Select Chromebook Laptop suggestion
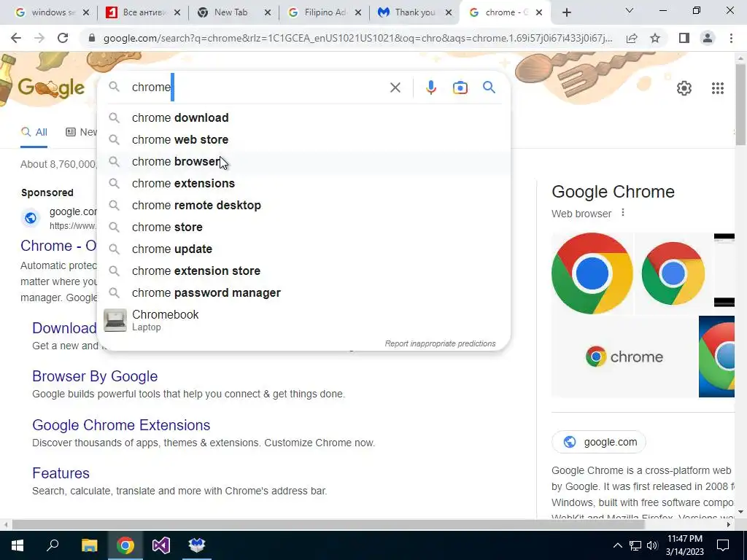This screenshot has height=560, width=747. [304, 320]
